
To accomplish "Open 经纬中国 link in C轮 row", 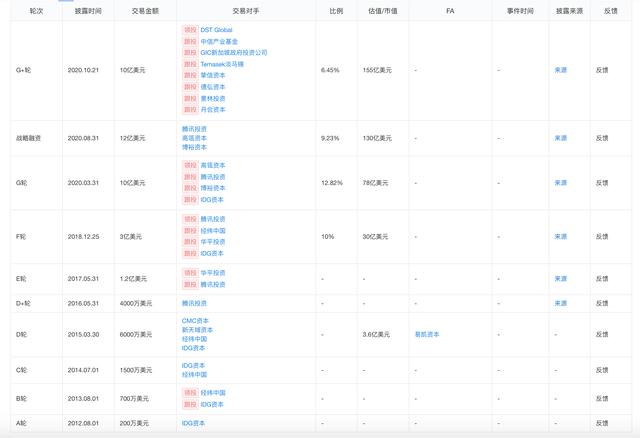I will (194, 374).
